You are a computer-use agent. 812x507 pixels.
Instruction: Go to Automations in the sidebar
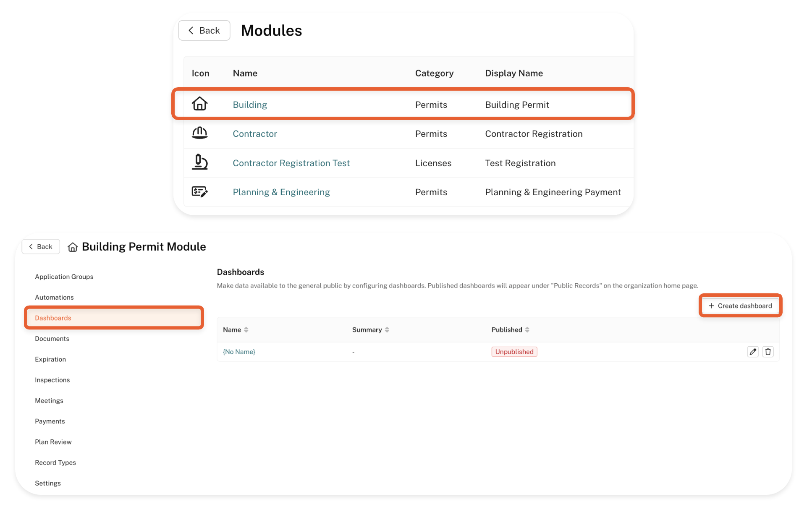pyautogui.click(x=54, y=297)
